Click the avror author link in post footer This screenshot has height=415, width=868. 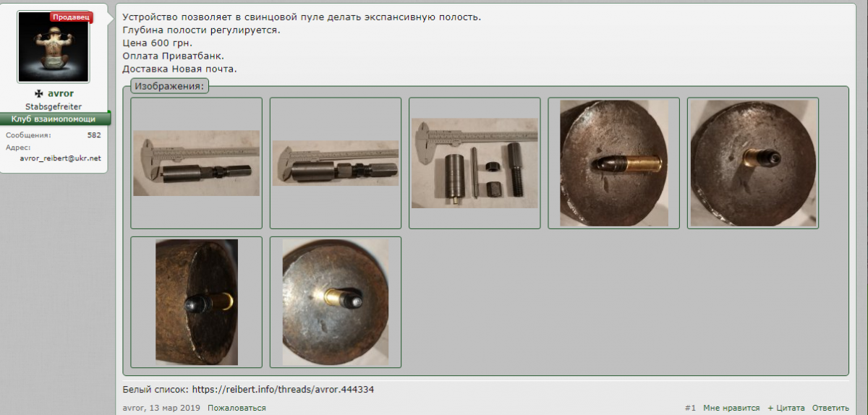click(x=134, y=408)
